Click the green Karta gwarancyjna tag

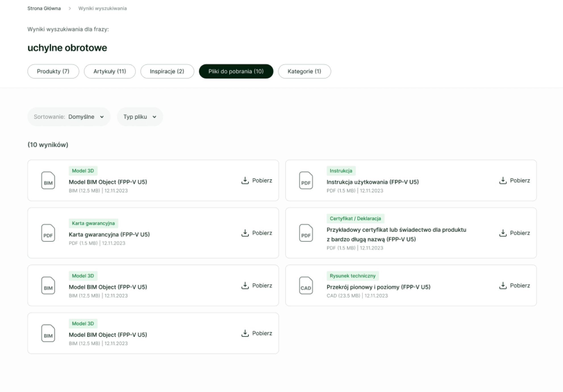click(x=93, y=223)
